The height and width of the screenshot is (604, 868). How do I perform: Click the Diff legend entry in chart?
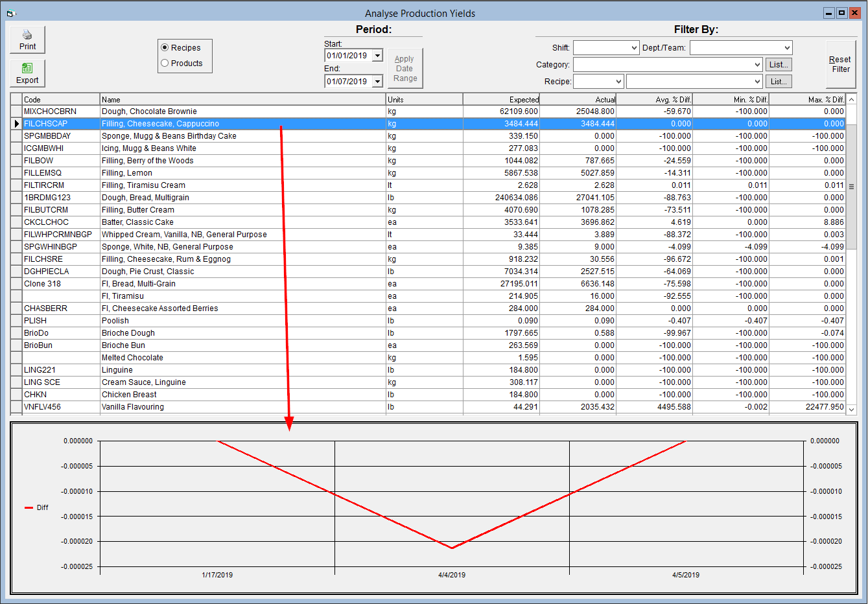tap(36, 507)
